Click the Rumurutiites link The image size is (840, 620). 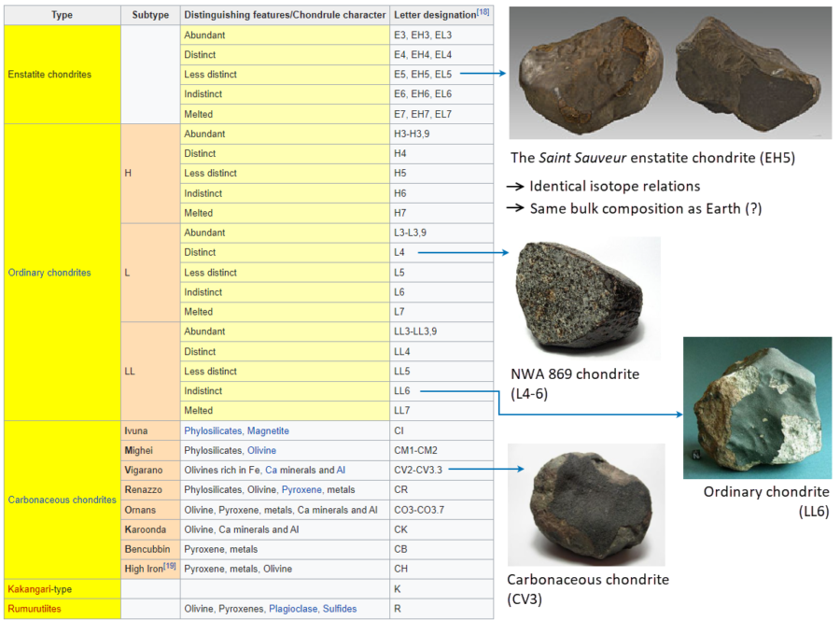35,609
